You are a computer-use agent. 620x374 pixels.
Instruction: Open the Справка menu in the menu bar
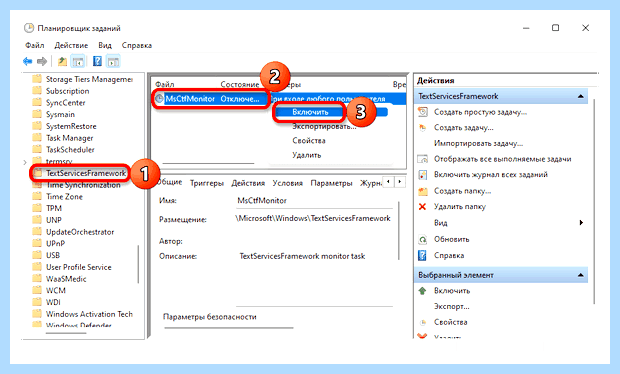pos(137,45)
